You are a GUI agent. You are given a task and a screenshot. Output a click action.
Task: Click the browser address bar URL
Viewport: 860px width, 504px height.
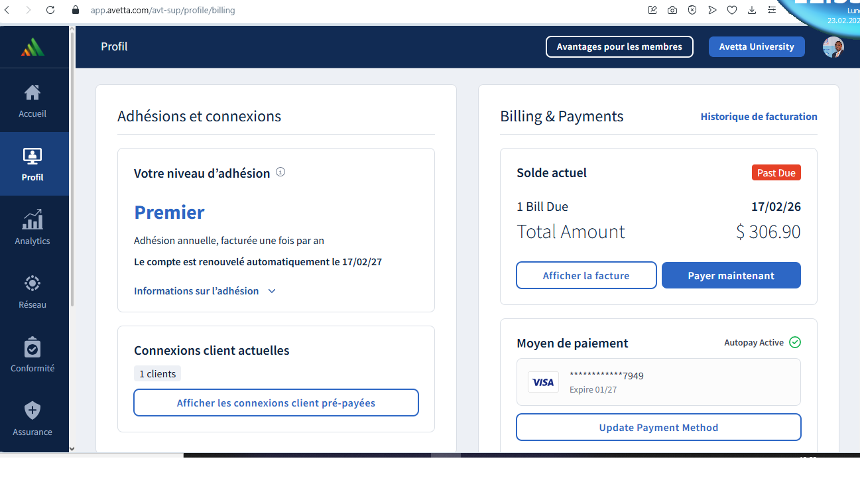click(x=162, y=10)
